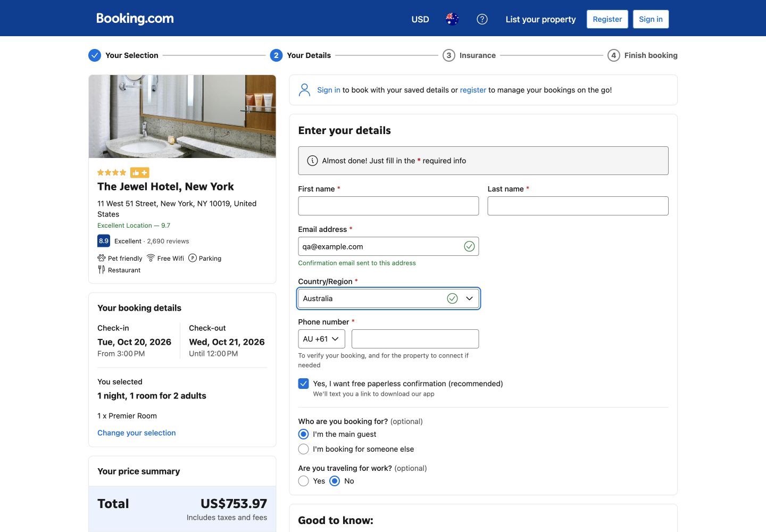Go to Your Details step label
The image size is (766, 532).
pyautogui.click(x=309, y=55)
